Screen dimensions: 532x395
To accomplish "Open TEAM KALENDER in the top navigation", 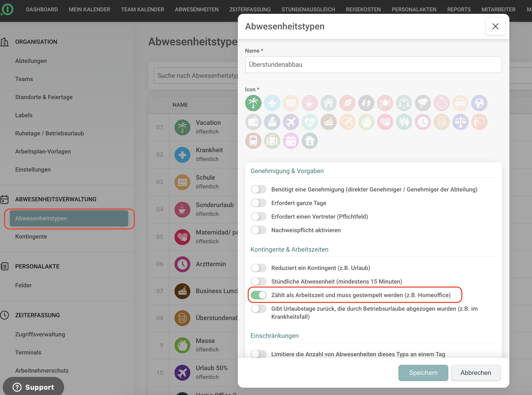I will point(143,10).
